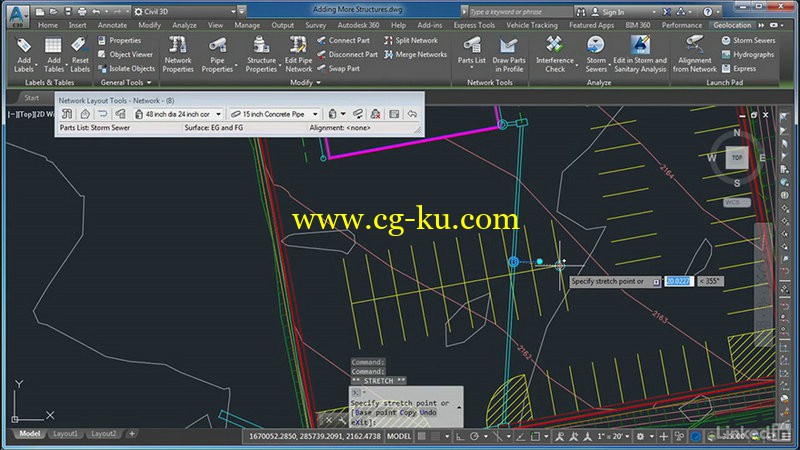Viewport: 800px width, 450px height.
Task: Click delete pipe network object icon
Action: (x=376, y=114)
